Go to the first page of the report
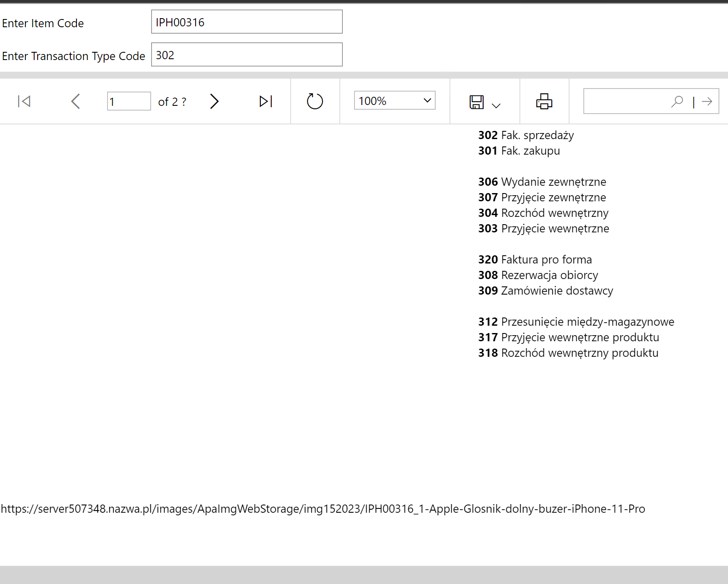The image size is (728, 584). coord(24,101)
